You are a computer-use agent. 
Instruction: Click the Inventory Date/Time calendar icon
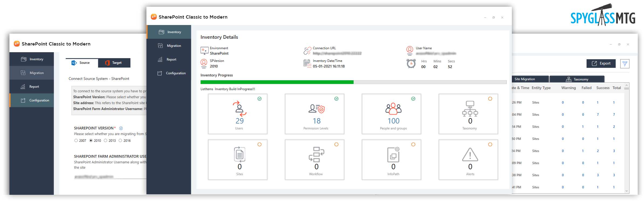click(307, 64)
